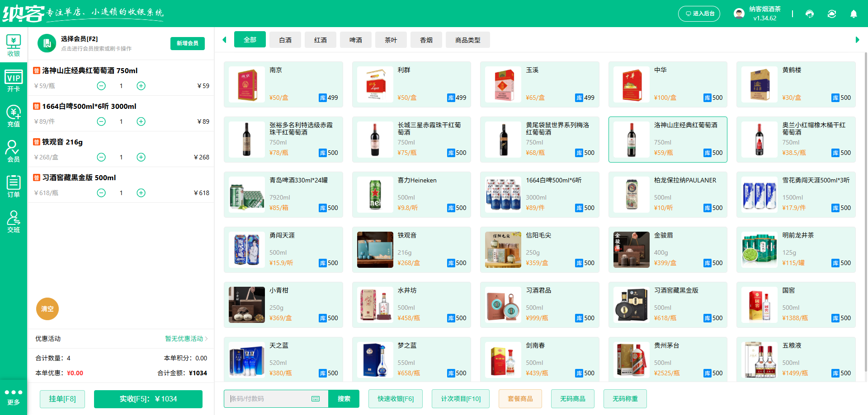Viewport: 868px width, 415px height.
Task: Increase quantity of 洛神山庄经典红葡萄酒 750ml
Action: 141,86
